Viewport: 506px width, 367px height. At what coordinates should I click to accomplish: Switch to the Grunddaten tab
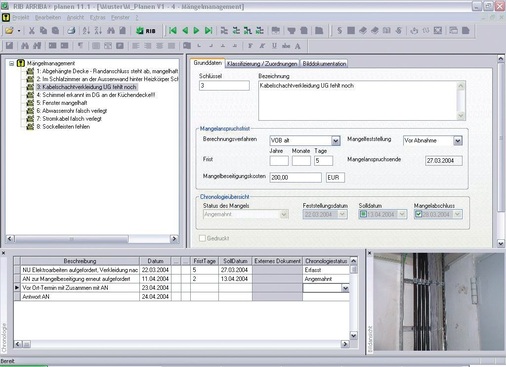[207, 63]
